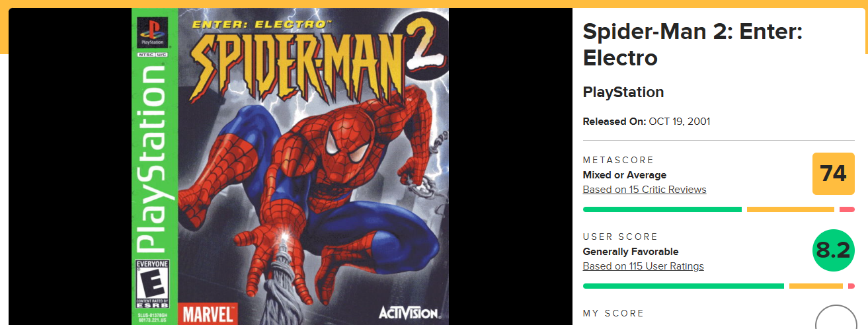Viewport: 868px width, 329px height.
Task: Click the yellow mixed segment of the Metascore bar
Action: 791,209
